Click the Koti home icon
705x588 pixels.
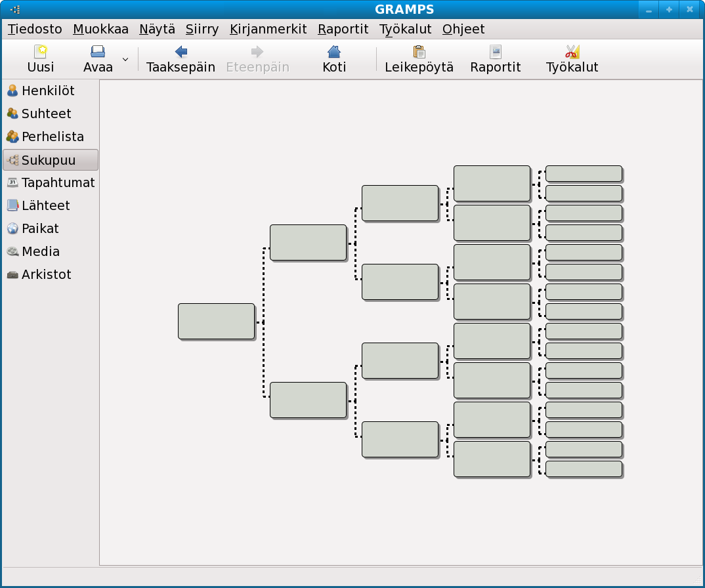click(x=334, y=52)
